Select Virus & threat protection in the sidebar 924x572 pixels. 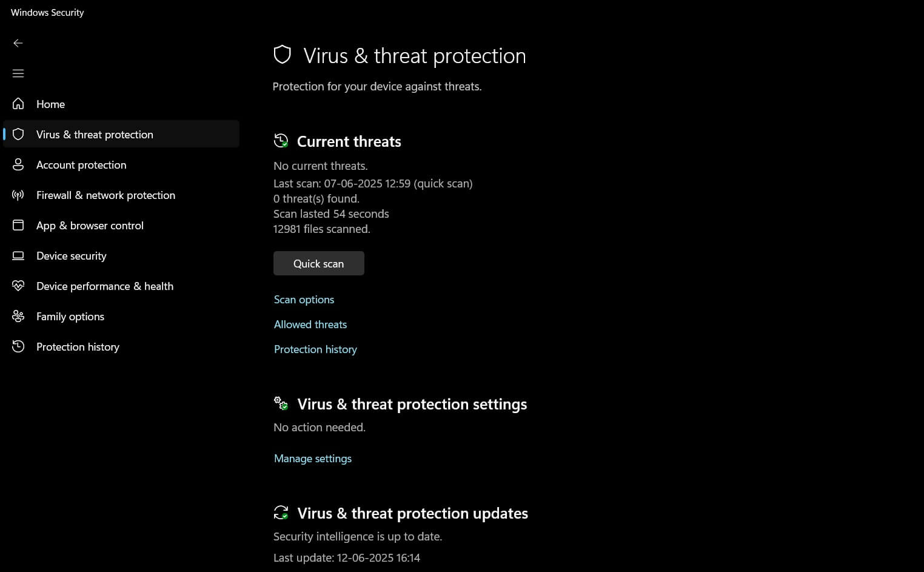pyautogui.click(x=94, y=134)
